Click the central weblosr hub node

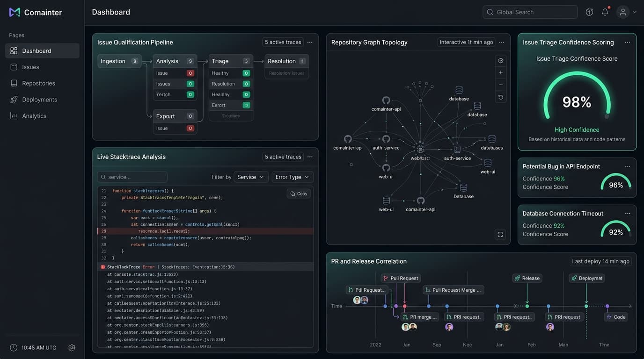tap(420, 149)
